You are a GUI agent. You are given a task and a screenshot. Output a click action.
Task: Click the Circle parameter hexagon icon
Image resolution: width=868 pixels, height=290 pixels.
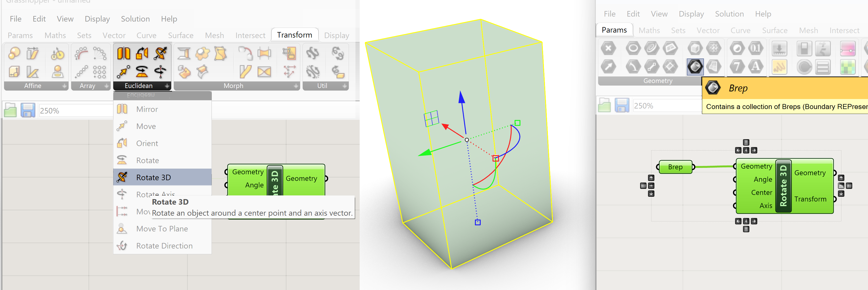tap(633, 48)
